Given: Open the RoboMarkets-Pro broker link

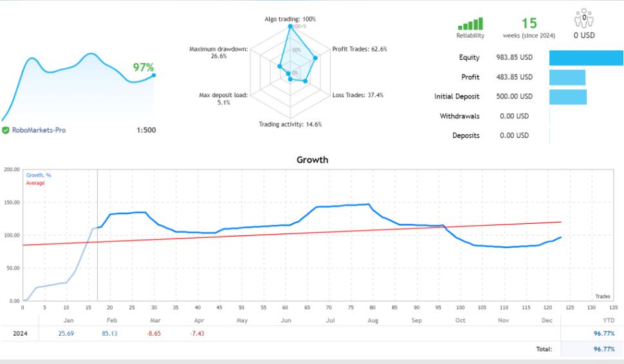Looking at the screenshot, I should point(38,130).
